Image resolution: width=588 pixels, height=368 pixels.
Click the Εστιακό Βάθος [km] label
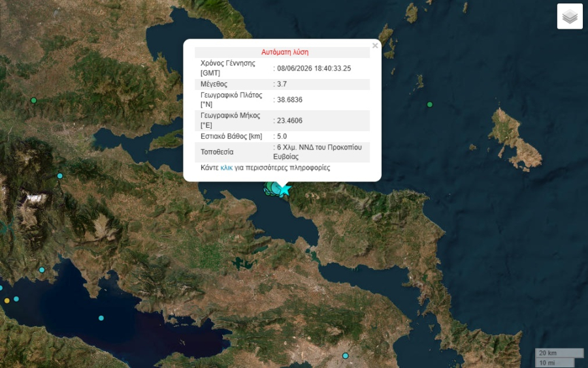[x=231, y=136]
